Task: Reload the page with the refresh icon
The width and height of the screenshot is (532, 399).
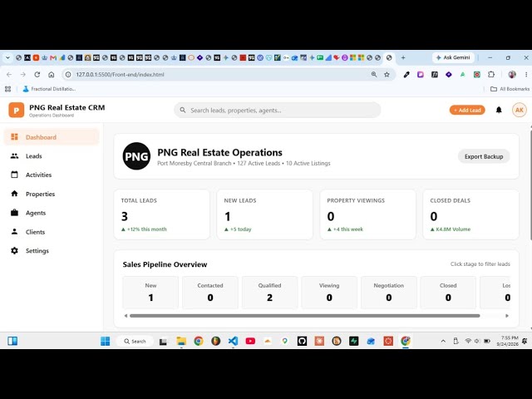Action: tap(37, 74)
